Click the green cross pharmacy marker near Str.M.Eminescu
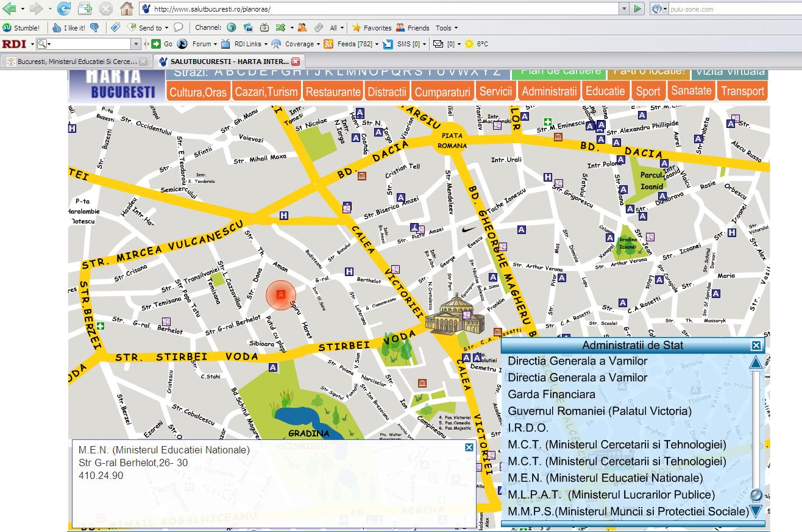Screen dimensions: 802x532 point(548,122)
